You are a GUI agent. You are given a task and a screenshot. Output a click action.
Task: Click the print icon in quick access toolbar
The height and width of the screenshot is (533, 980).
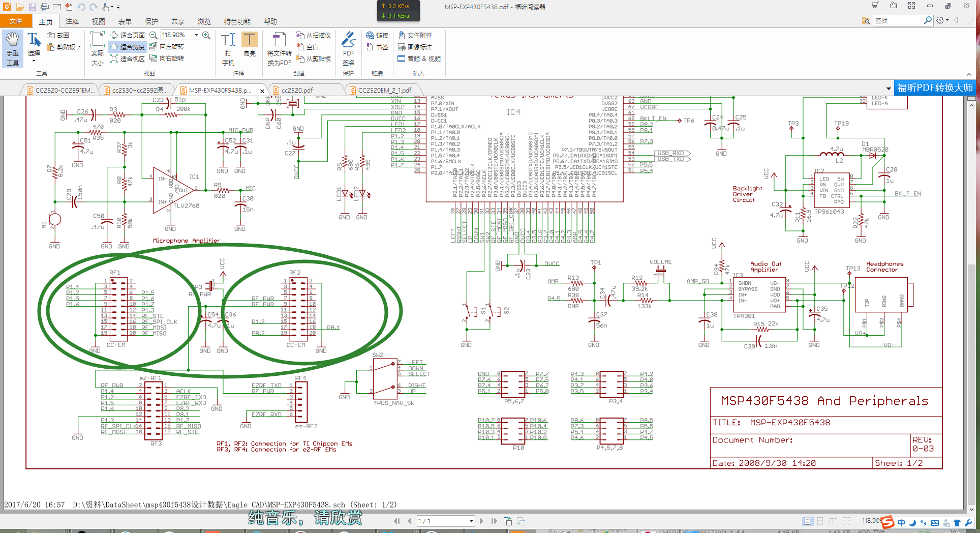pyautogui.click(x=44, y=7)
